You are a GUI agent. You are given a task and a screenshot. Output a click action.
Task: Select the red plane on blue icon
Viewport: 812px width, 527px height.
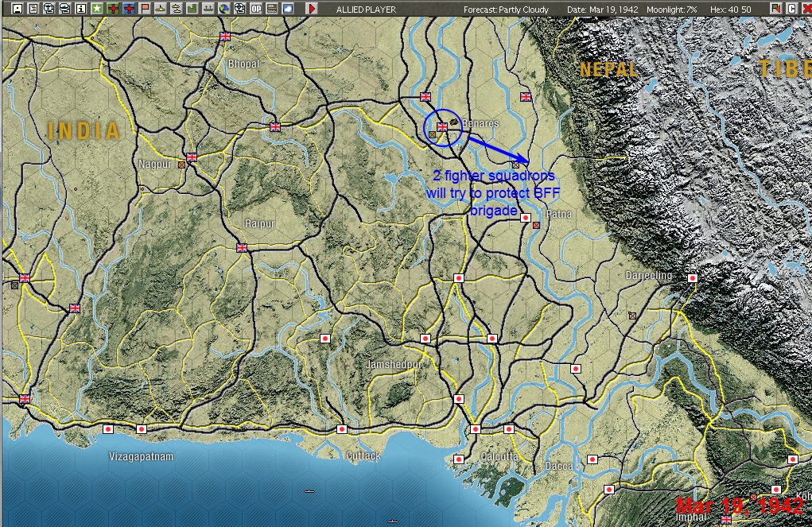point(129,8)
